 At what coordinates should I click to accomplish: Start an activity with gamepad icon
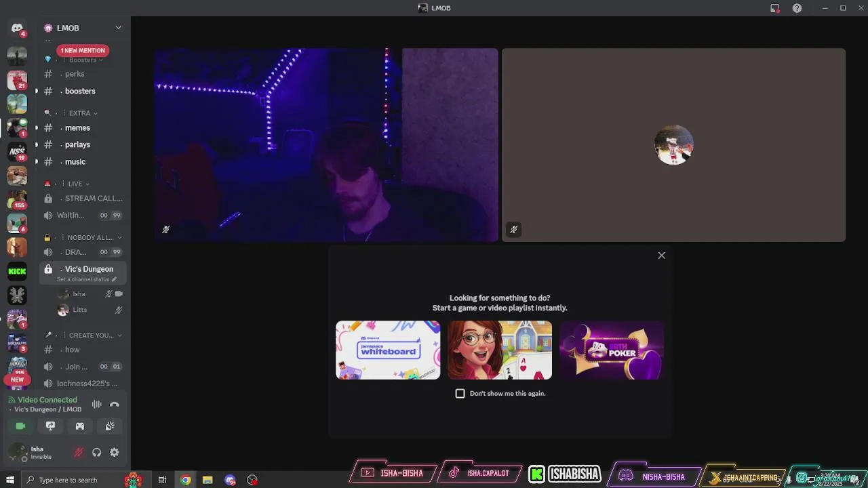(x=80, y=426)
